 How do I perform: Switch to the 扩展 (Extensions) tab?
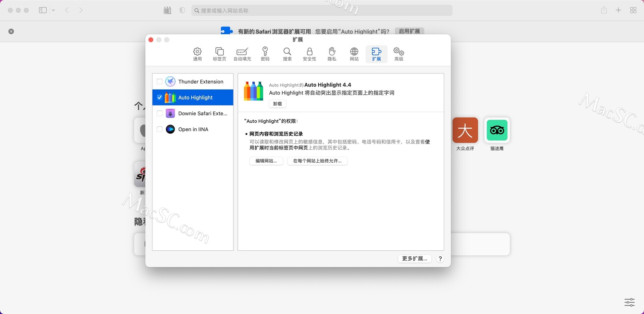(x=376, y=54)
